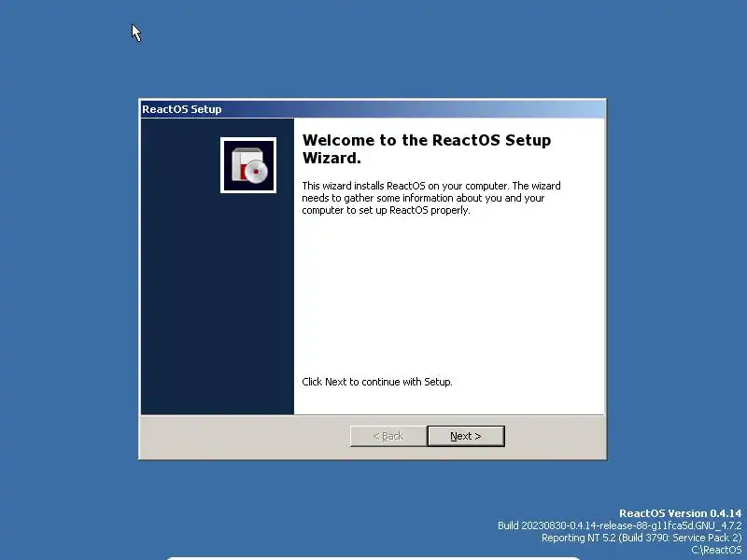
Task: Click the setup disc installer icon
Action: pyautogui.click(x=248, y=165)
